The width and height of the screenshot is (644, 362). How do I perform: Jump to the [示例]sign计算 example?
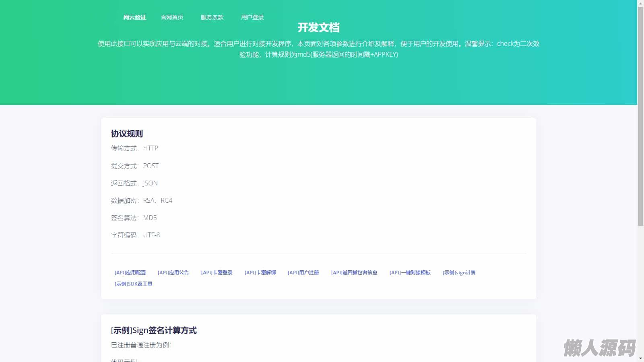coord(459,273)
